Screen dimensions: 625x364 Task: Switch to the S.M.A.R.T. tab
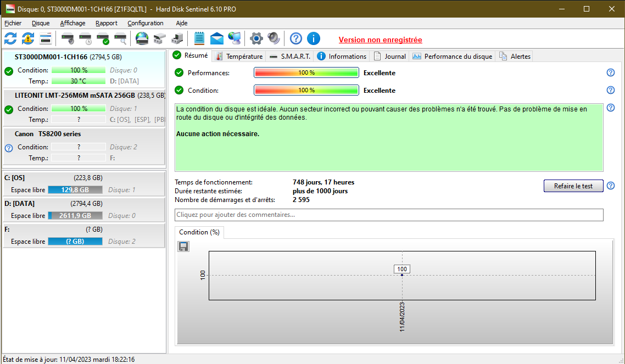290,56
